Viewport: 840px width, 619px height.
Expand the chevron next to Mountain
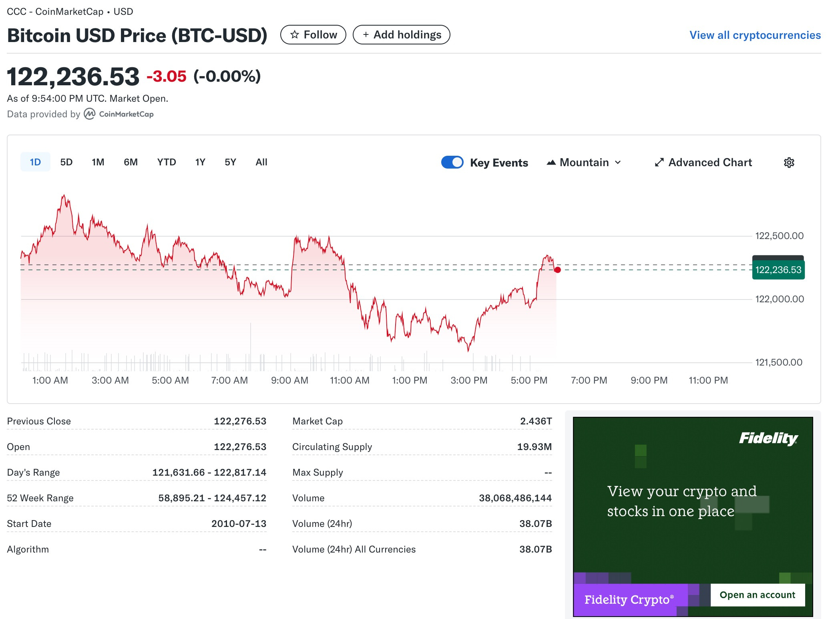click(618, 163)
